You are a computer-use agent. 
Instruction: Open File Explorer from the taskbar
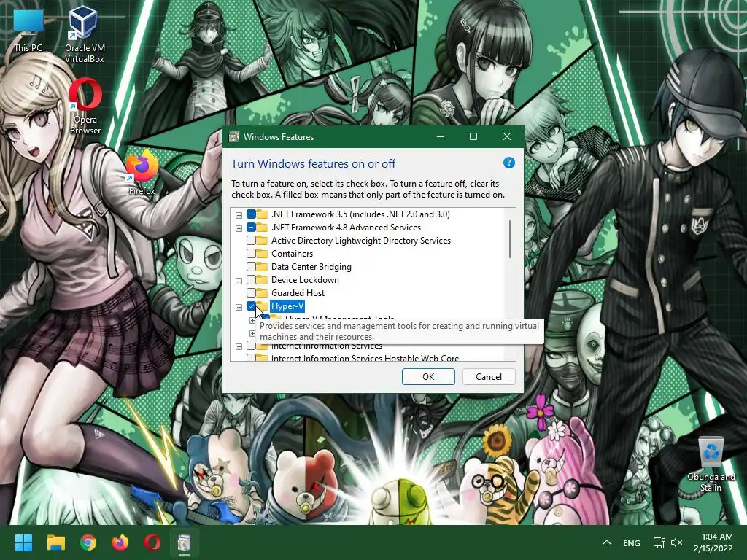point(55,542)
